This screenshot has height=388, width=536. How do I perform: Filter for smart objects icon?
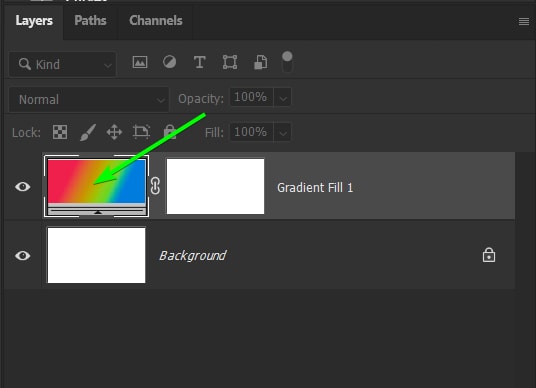coord(260,62)
